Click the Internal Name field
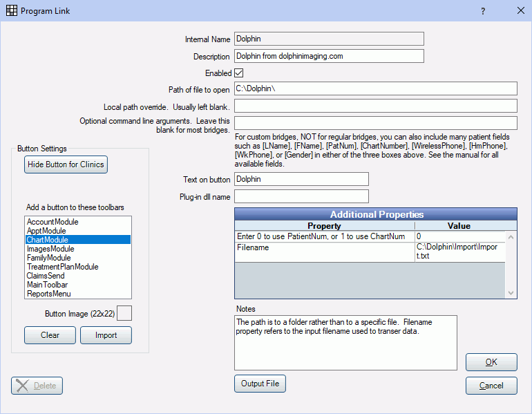 pos(329,39)
